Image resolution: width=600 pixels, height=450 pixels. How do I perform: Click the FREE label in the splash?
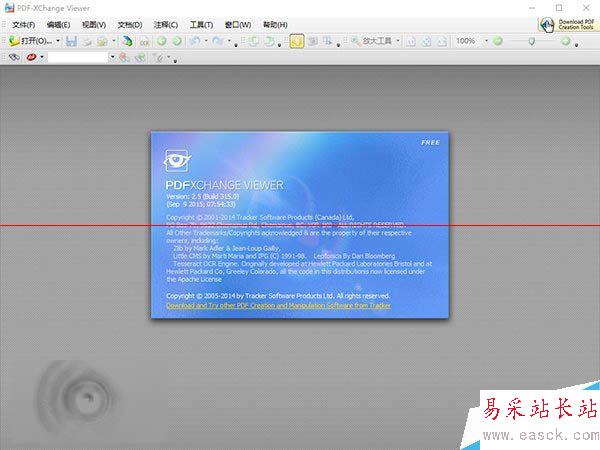(x=430, y=142)
